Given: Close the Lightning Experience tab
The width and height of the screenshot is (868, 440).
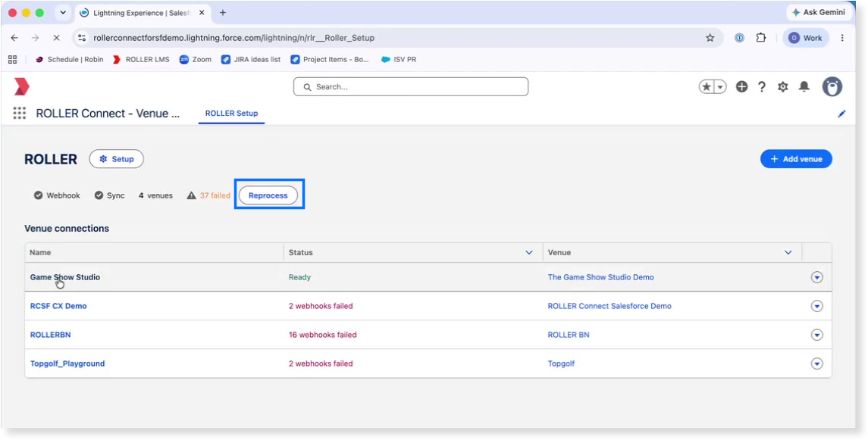Looking at the screenshot, I should click(x=201, y=13).
